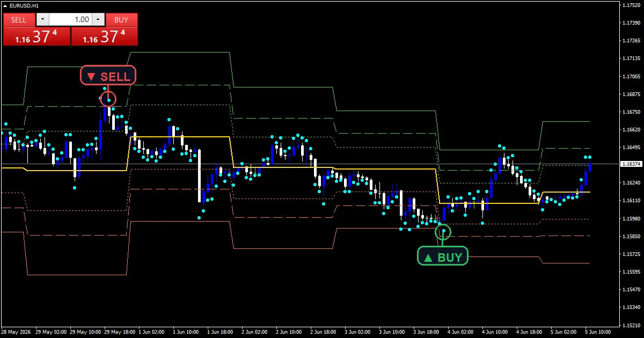Viewport: 644px width, 338px height.
Task: Increase lot volume with the up arrow
Action: 98,20
